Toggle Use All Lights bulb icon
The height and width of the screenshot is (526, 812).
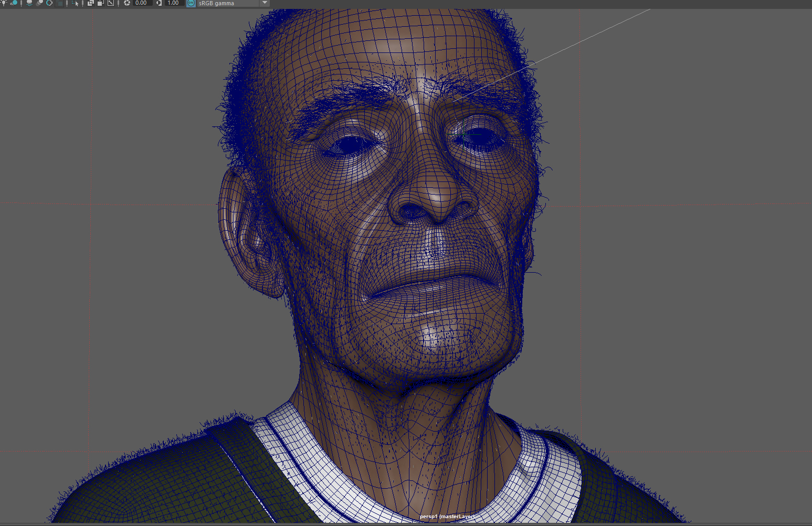pos(4,3)
